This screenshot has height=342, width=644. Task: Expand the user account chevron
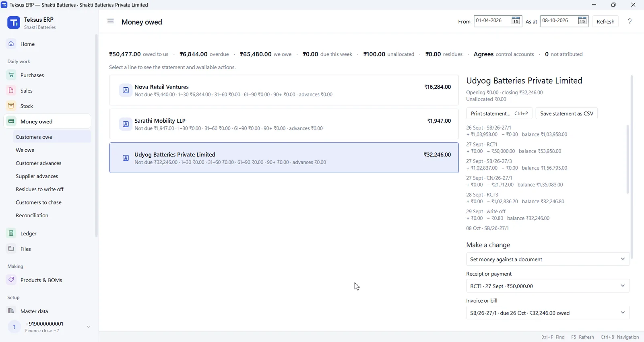89,327
